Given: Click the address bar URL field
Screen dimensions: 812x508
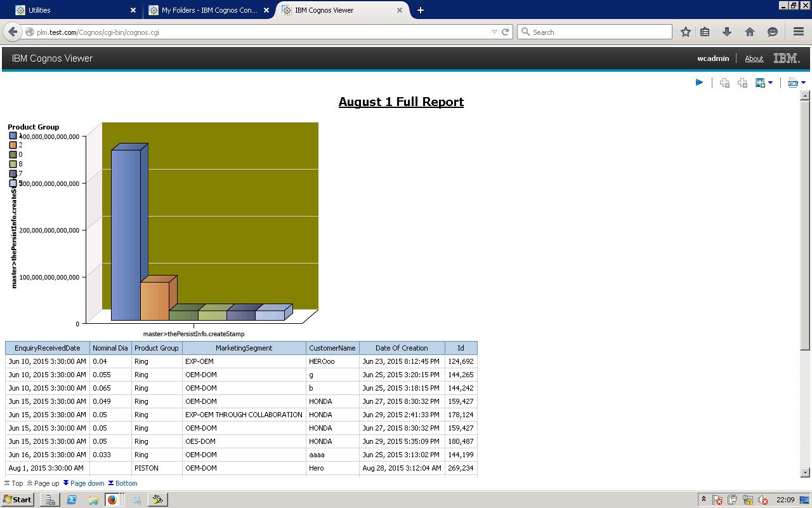Looking at the screenshot, I should [x=260, y=32].
